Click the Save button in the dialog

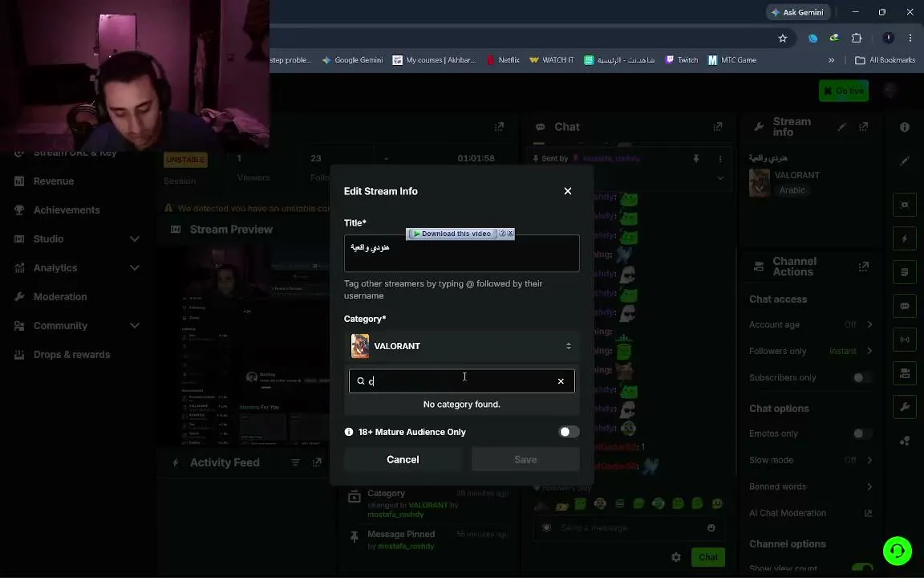tap(525, 460)
